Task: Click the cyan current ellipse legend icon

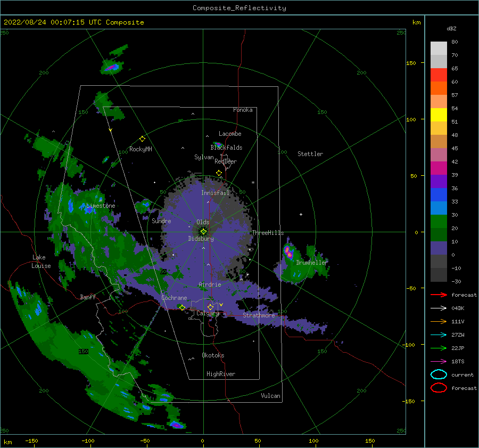Action: pos(439,374)
